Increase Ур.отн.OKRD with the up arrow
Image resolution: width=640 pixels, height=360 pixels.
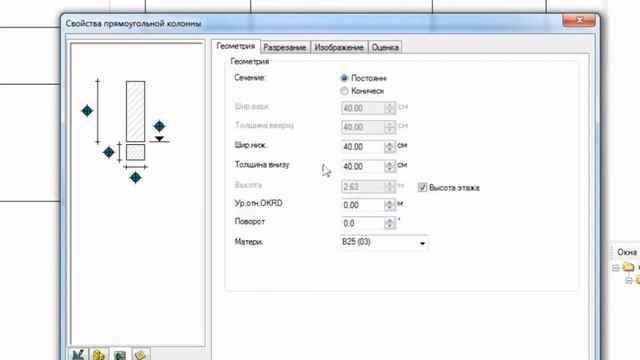(390, 202)
